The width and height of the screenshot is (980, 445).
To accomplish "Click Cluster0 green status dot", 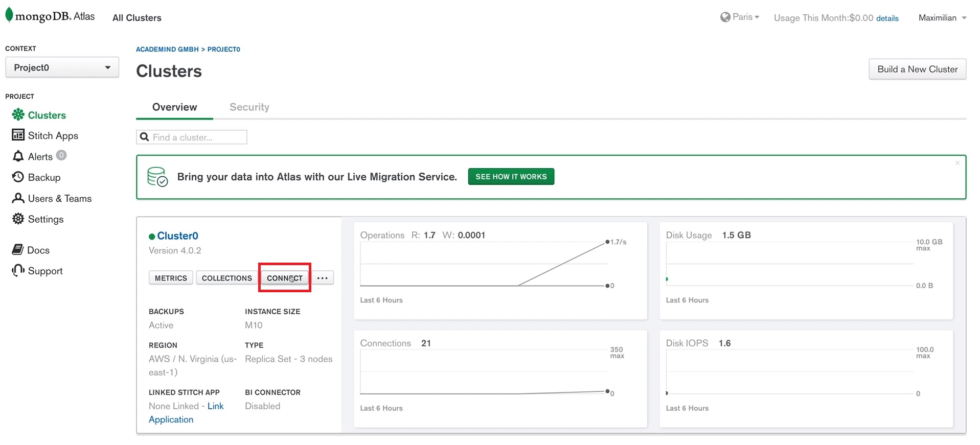I will [x=152, y=236].
